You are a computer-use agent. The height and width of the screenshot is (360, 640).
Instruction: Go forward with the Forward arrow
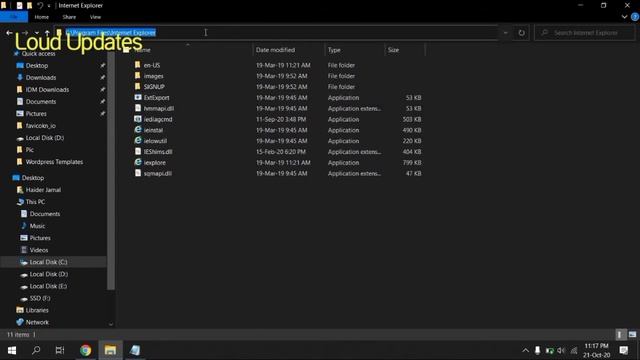(x=25, y=33)
